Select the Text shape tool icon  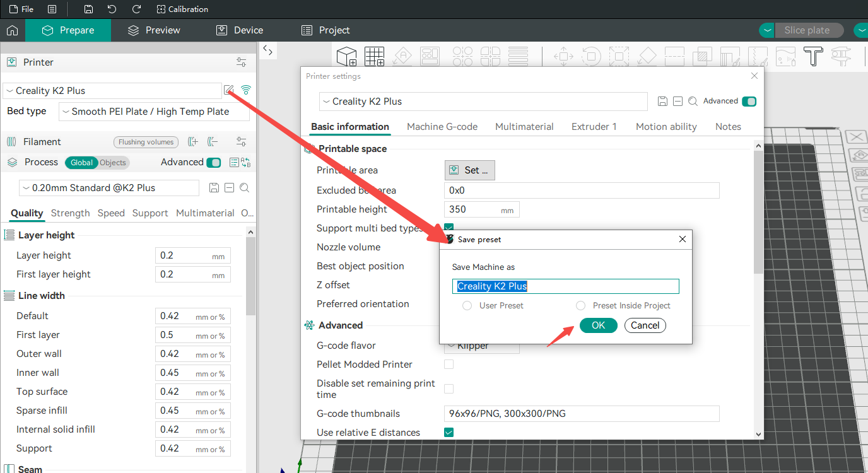813,55
